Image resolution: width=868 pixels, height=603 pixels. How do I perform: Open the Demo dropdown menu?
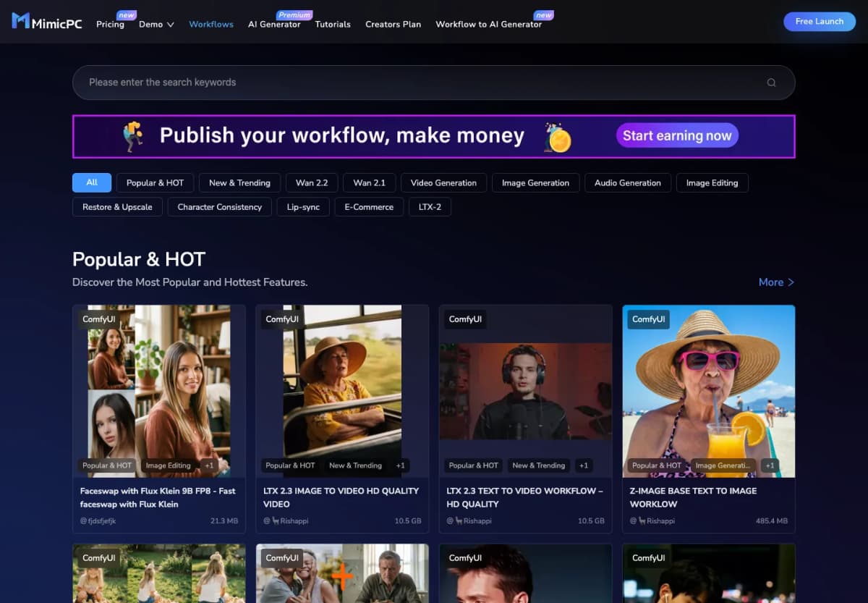[156, 24]
